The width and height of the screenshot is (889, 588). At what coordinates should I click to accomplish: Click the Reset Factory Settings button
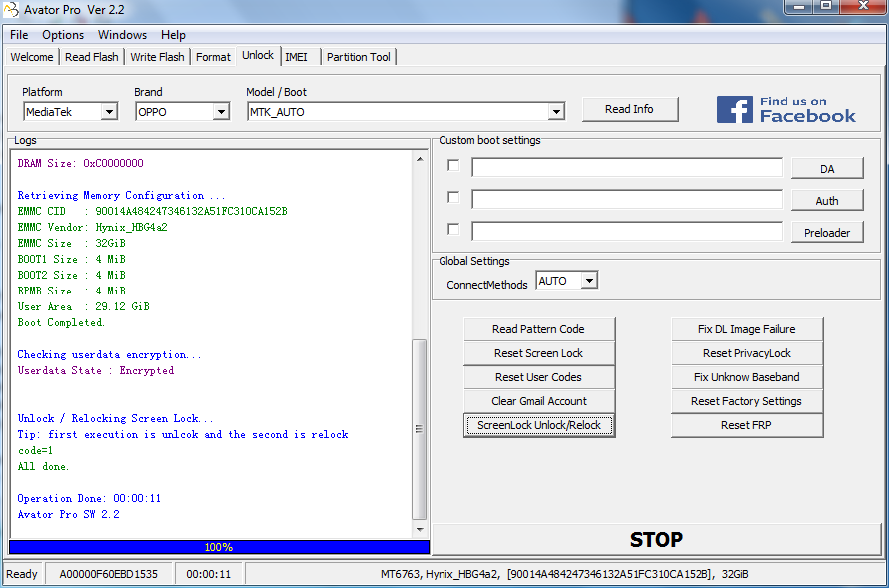coord(747,401)
